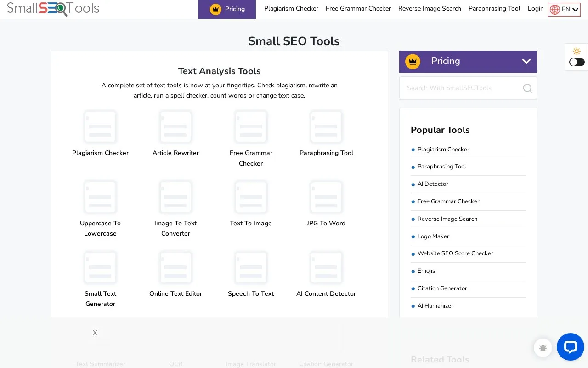Screen dimensions: 588x368
Task: Open the Online Text Editor icon
Action: click(175, 268)
